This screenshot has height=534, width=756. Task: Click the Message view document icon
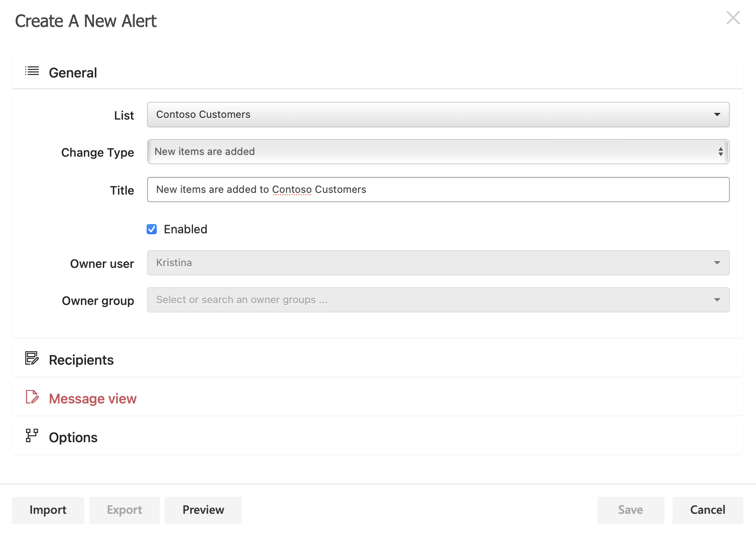[x=31, y=397]
